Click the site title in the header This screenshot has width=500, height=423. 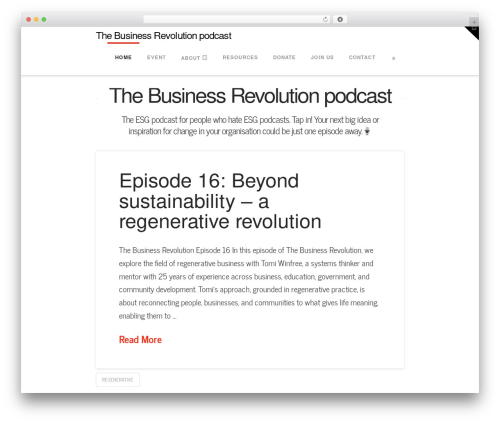164,36
